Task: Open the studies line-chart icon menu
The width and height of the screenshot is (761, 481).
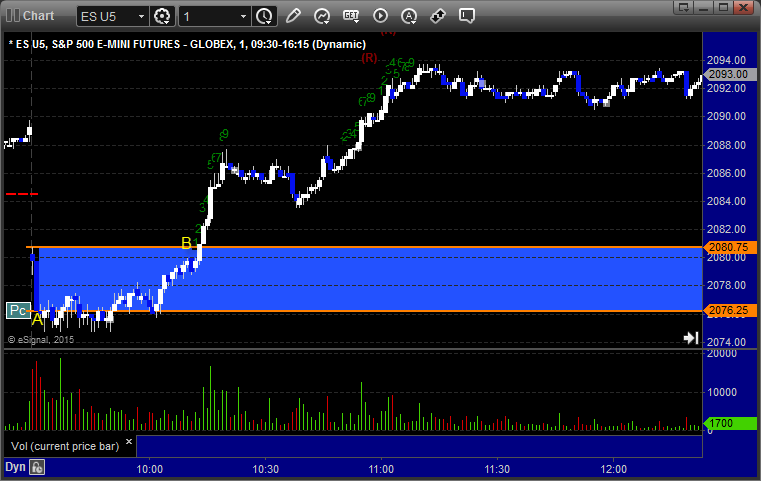Action: coord(322,16)
